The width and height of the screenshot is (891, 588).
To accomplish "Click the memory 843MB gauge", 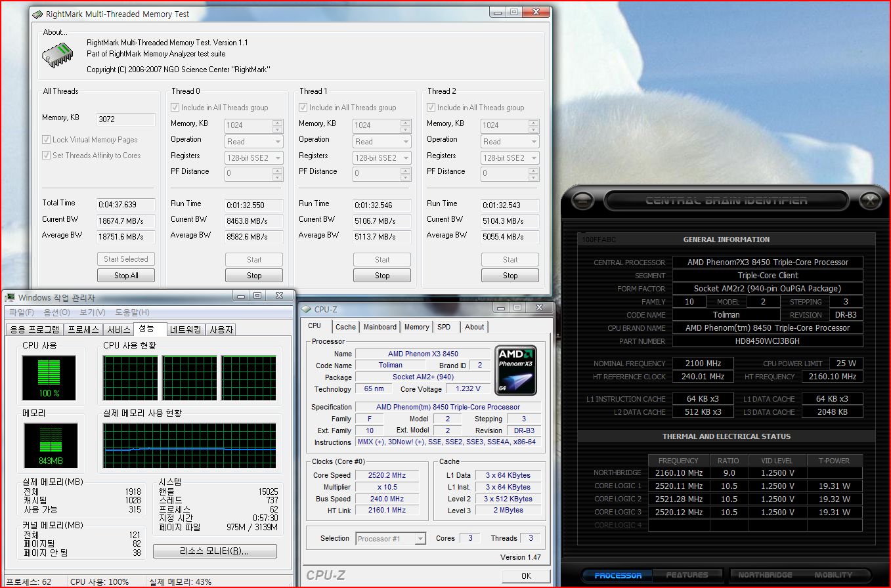I will [x=49, y=446].
